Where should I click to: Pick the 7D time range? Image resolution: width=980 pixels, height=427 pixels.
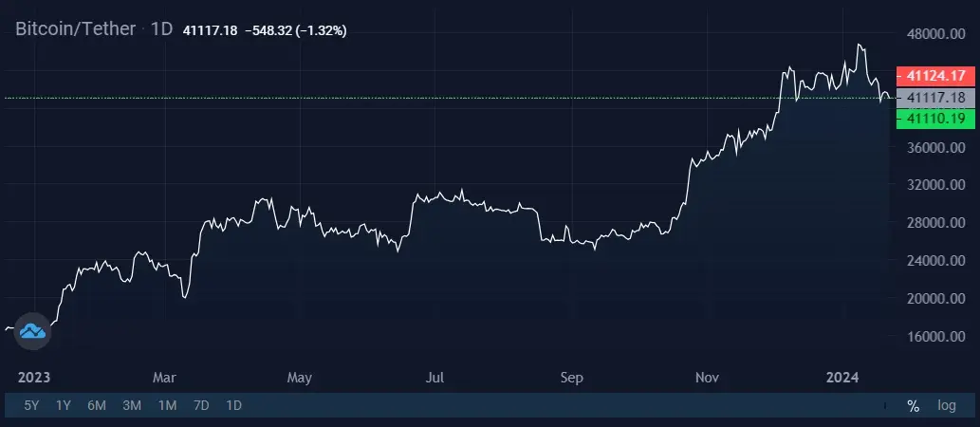pos(201,406)
